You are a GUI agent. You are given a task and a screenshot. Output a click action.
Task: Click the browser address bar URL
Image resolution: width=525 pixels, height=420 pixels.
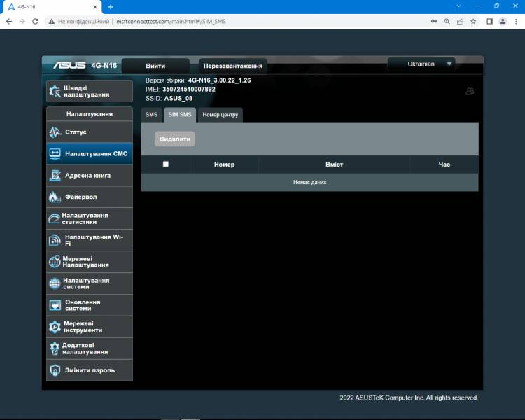pyautogui.click(x=171, y=22)
